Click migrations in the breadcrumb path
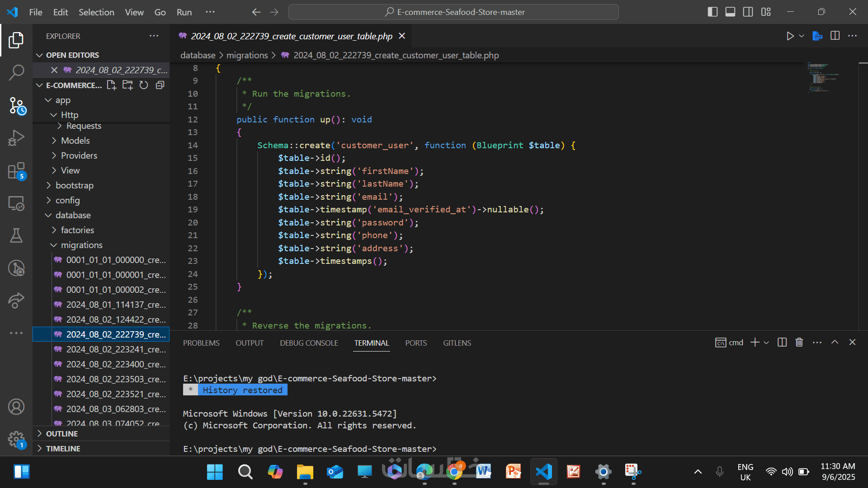 pyautogui.click(x=247, y=55)
